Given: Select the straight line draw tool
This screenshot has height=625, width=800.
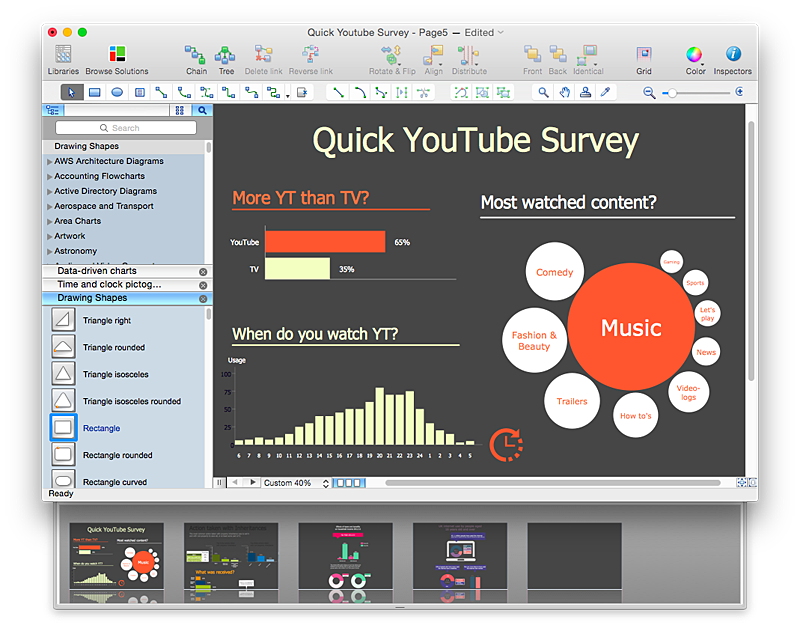Looking at the screenshot, I should click(338, 92).
